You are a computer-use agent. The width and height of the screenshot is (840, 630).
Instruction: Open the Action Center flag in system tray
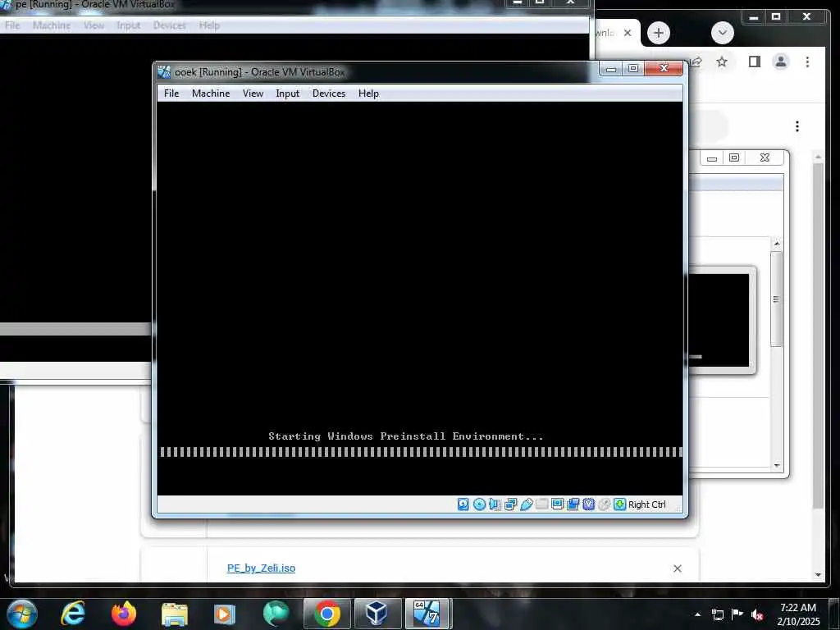(x=737, y=614)
